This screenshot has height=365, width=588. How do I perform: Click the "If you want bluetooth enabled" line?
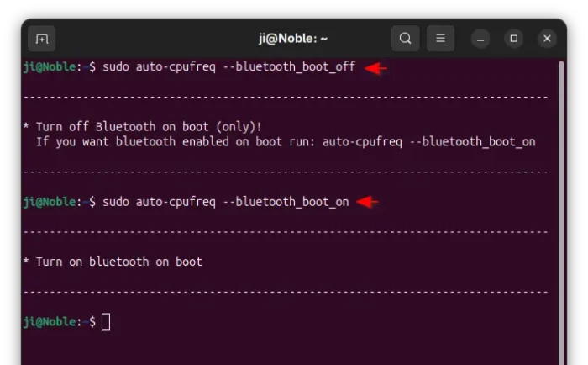pyautogui.click(x=286, y=141)
